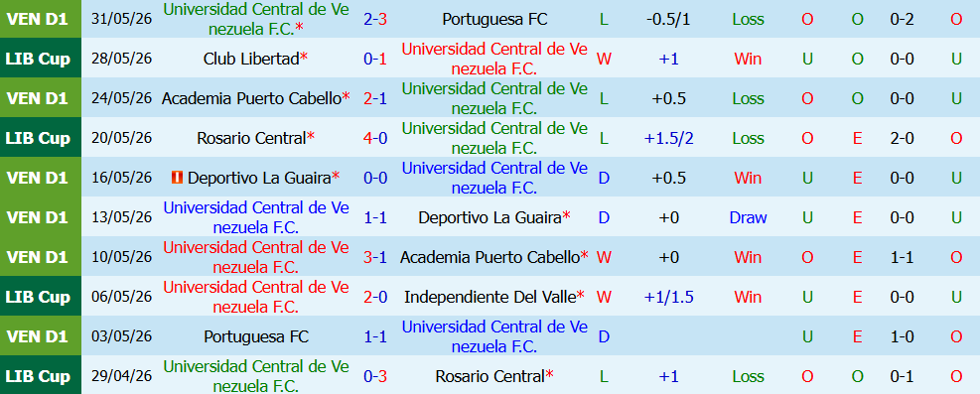Click the 2-0 half-time score in Rosario row

point(902,138)
